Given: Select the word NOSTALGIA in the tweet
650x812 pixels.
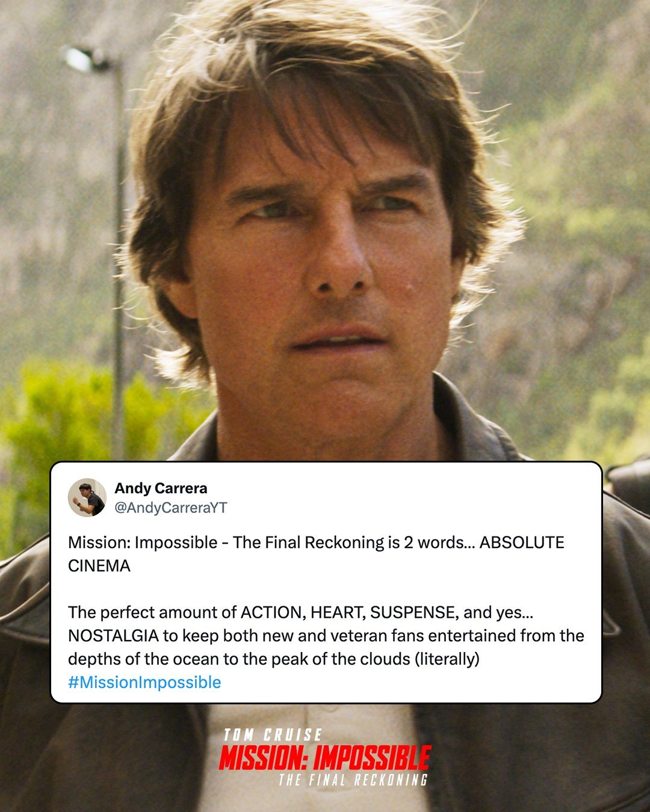Looking at the screenshot, I should [113, 636].
